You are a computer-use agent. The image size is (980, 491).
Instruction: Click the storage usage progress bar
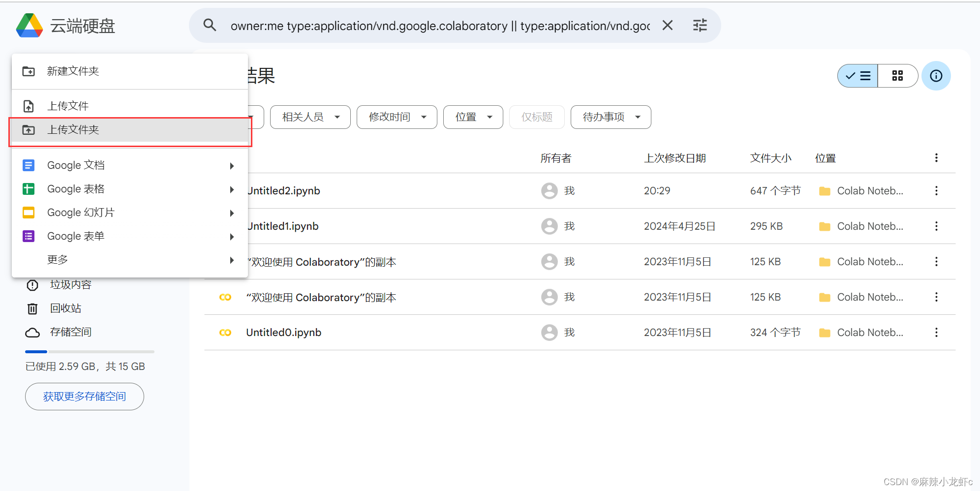click(90, 351)
